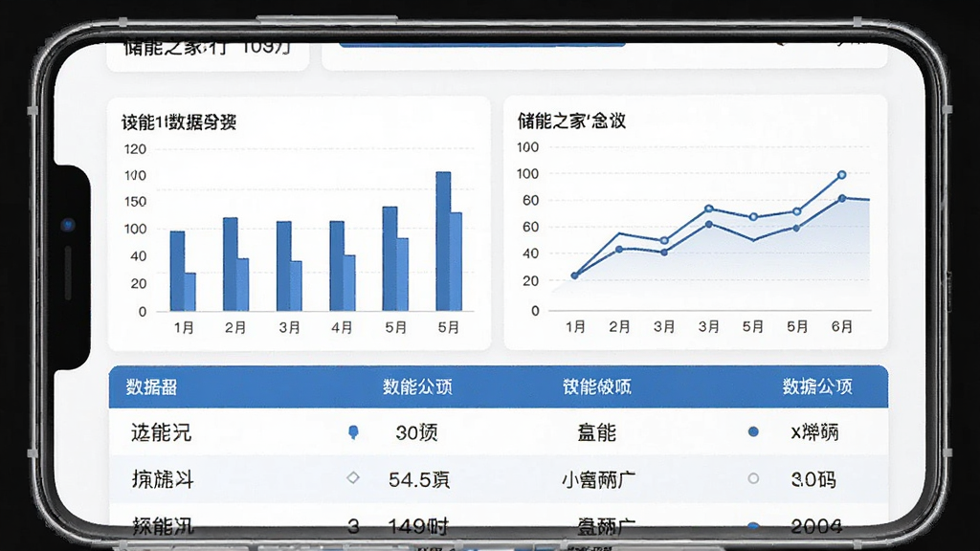Click the filled lower-line point above 6月
The height and width of the screenshot is (551, 980).
coord(842,198)
